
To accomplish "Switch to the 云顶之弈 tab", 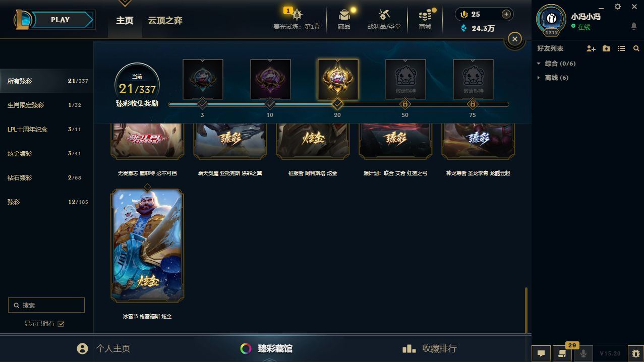I will click(165, 21).
